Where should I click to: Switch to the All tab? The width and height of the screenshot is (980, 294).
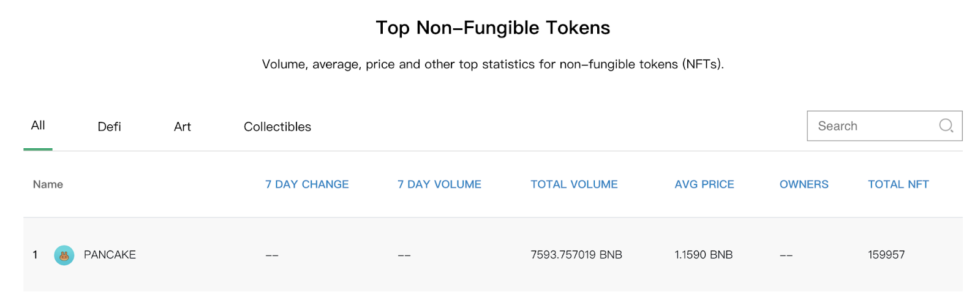coord(38,126)
